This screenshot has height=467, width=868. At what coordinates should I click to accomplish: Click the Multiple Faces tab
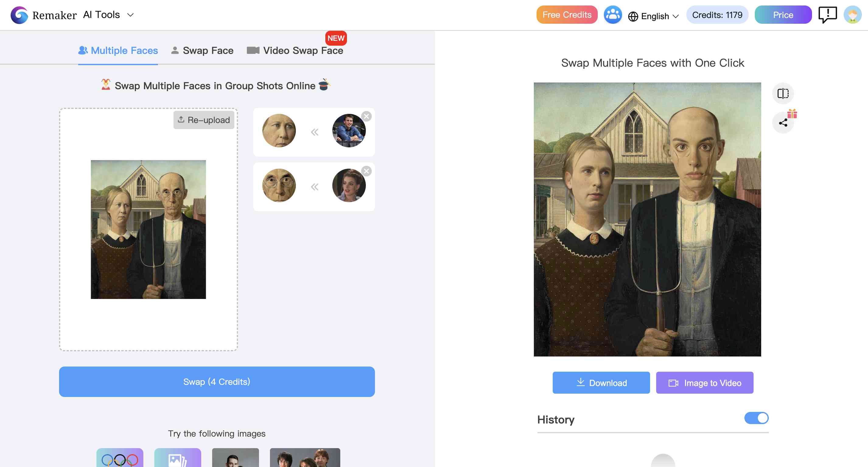pyautogui.click(x=118, y=51)
